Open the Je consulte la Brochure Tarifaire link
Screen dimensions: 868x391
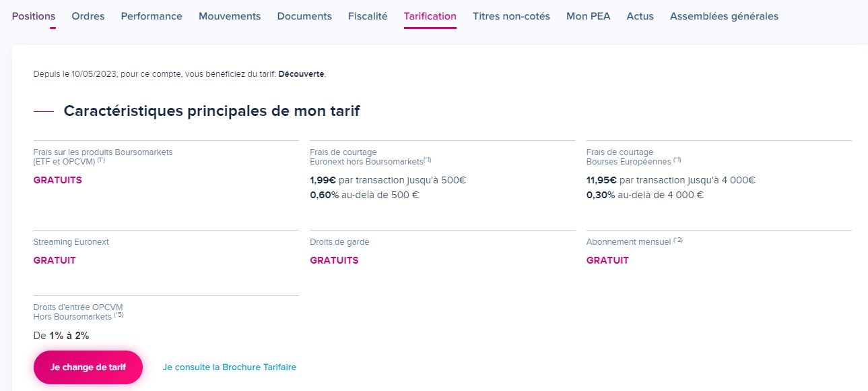[230, 367]
